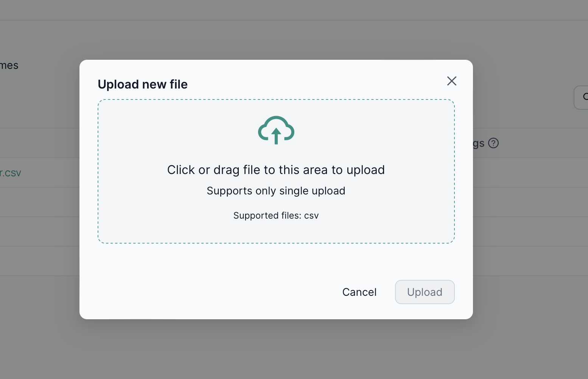Click the 'gs' label near the help icon
The width and height of the screenshot is (588, 379).
tap(478, 143)
